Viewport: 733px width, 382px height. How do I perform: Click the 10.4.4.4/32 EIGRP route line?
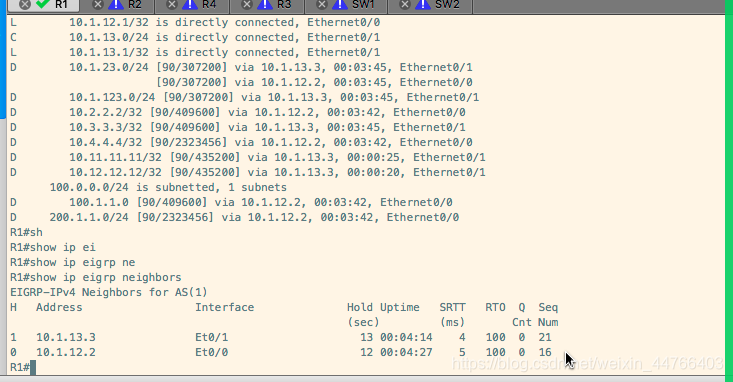point(241,142)
